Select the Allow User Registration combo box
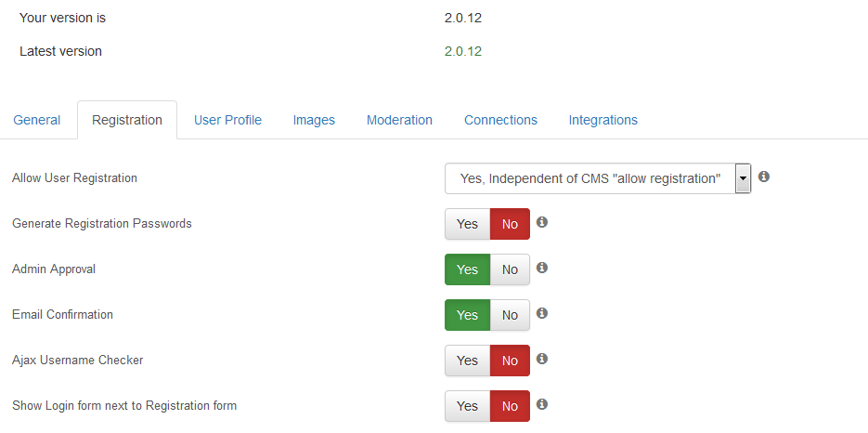 point(598,178)
